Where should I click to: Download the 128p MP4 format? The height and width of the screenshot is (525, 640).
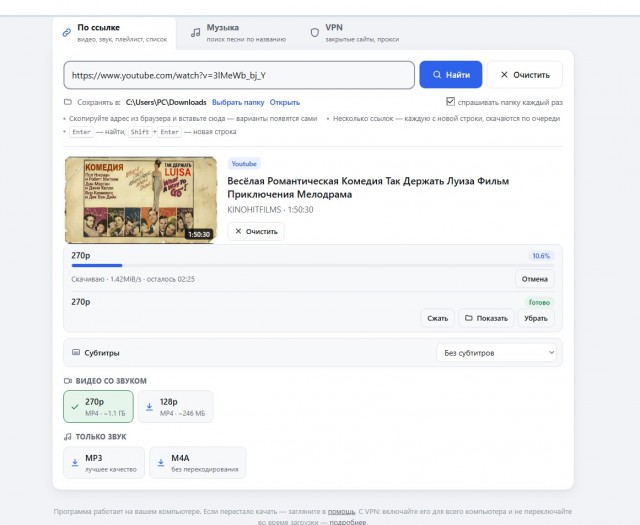coord(176,407)
